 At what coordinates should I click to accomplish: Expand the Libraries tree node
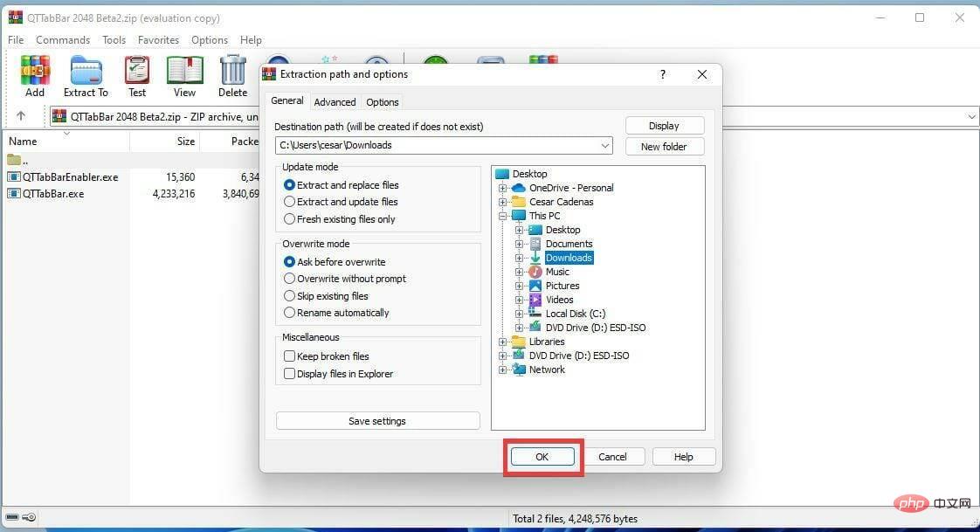(x=502, y=342)
